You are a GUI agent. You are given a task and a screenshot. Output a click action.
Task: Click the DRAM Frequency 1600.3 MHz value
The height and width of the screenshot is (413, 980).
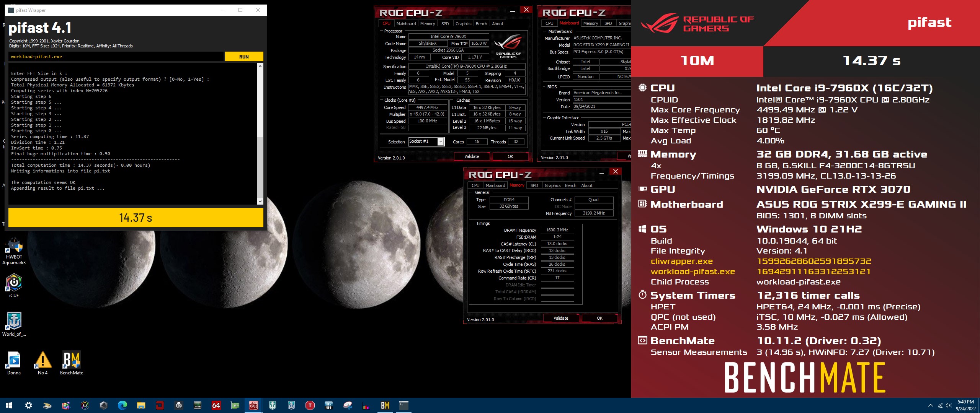click(x=557, y=230)
